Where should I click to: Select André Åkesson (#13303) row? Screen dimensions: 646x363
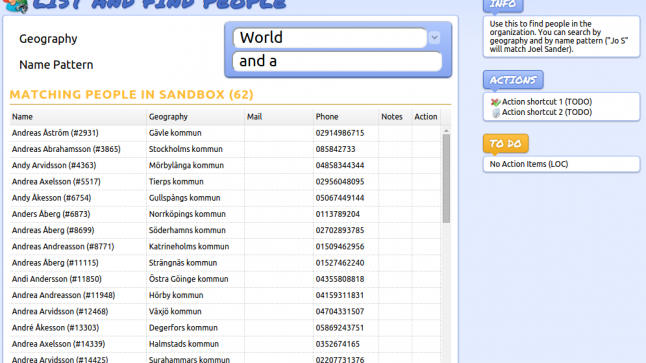[225, 328]
